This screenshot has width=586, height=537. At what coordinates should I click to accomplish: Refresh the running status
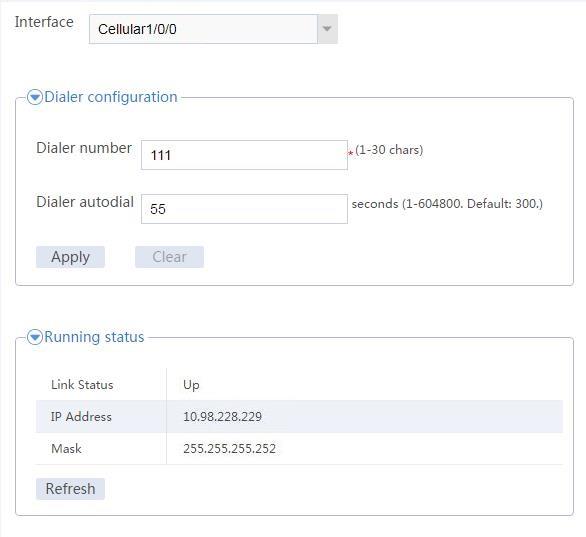[70, 489]
